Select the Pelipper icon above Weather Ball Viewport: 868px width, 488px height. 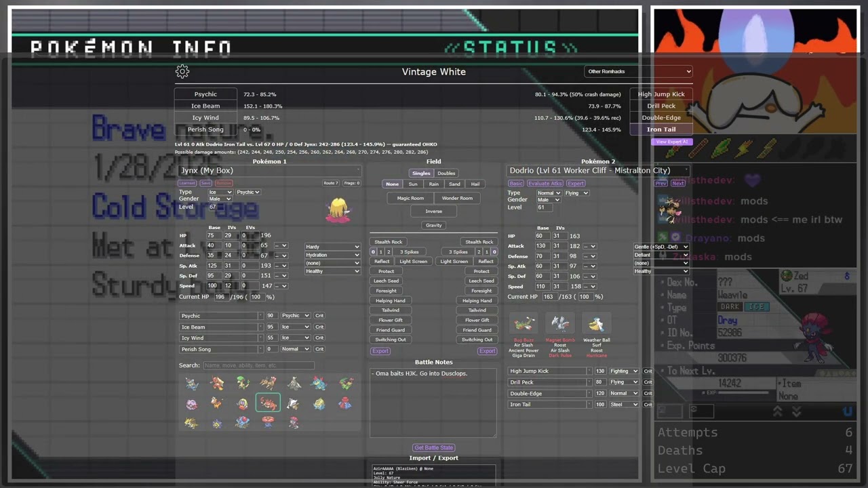[x=596, y=325]
